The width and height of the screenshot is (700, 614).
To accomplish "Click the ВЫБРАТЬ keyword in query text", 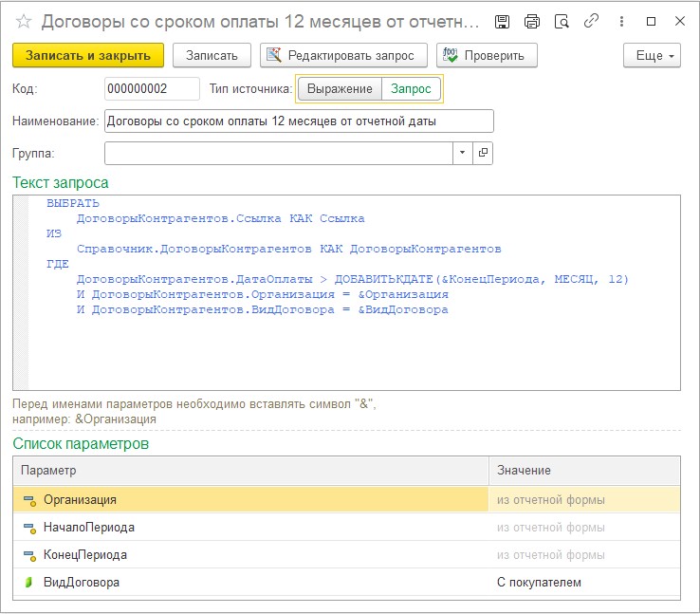I will click(73, 203).
